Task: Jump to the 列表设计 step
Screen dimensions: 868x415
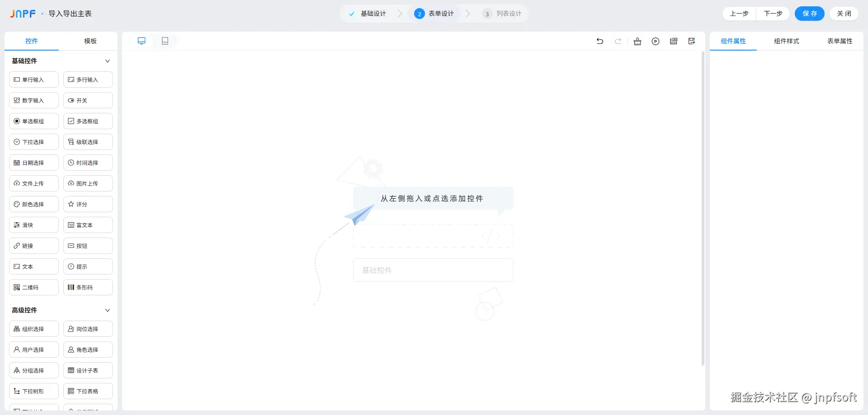Action: pos(502,14)
